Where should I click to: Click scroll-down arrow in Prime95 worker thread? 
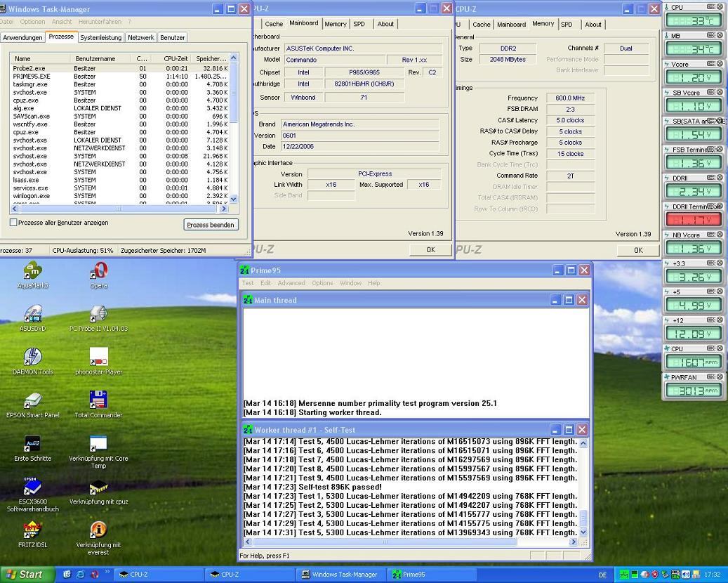click(583, 532)
